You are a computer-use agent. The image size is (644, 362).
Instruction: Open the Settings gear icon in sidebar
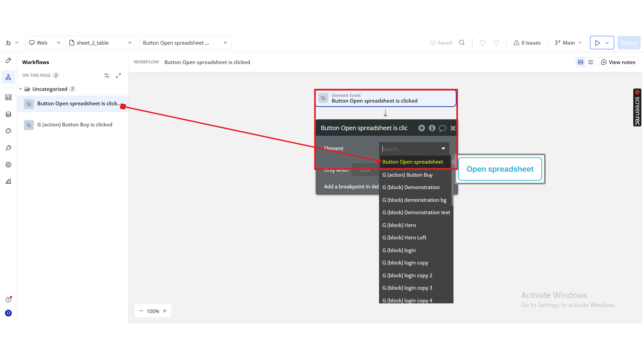[8, 165]
